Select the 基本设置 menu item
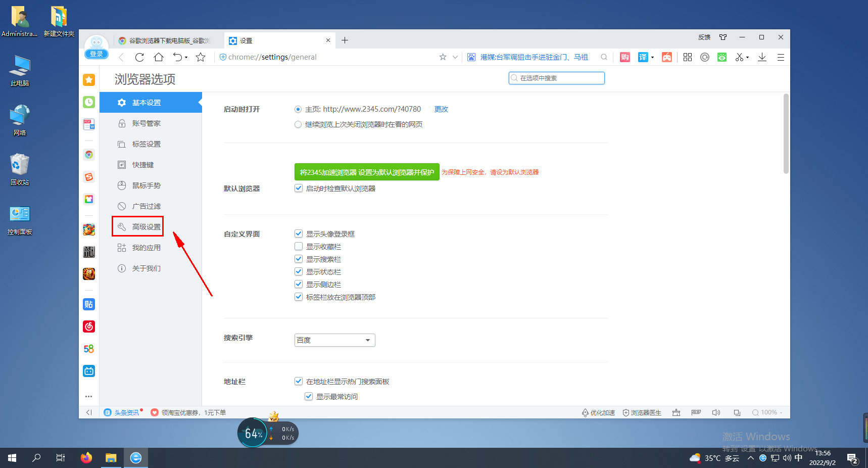The width and height of the screenshot is (868, 468). coord(151,103)
